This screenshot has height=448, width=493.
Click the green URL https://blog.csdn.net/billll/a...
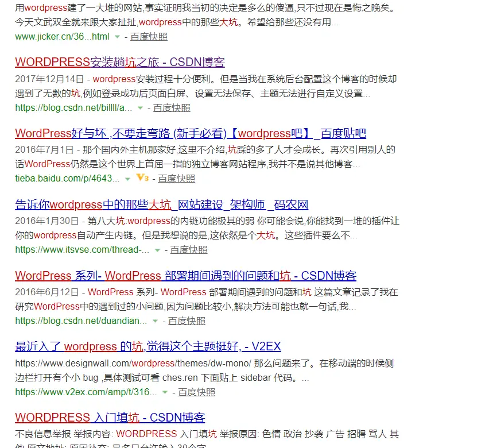click(x=73, y=108)
